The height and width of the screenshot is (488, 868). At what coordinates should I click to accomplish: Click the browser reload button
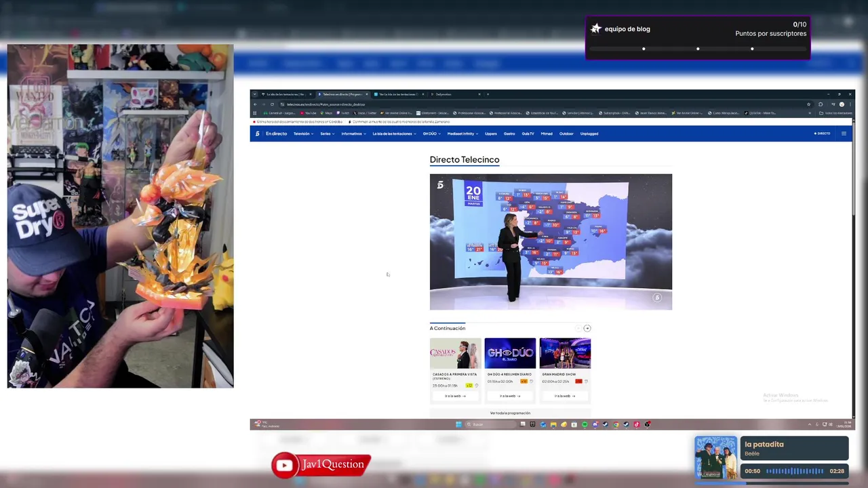pyautogui.click(x=272, y=104)
